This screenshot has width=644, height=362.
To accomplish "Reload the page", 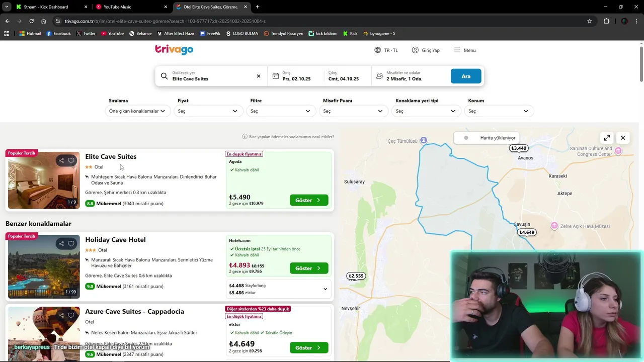I will pyautogui.click(x=31, y=21).
